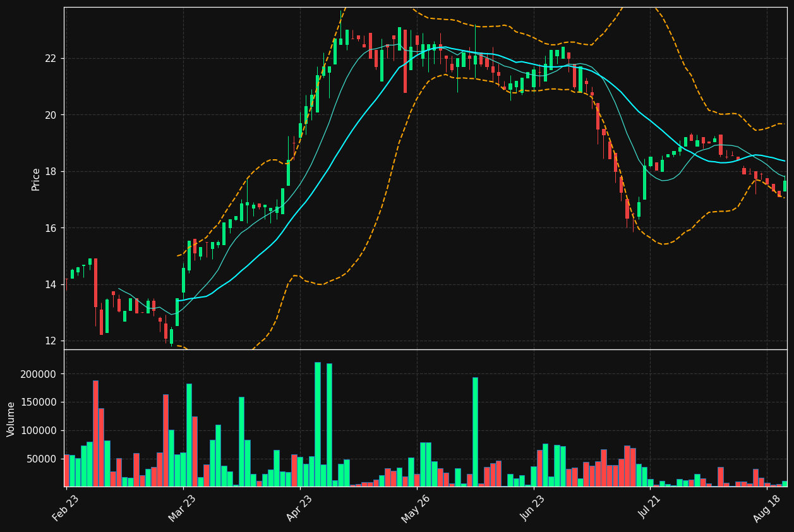Click the "Feb 23" date label
This screenshot has width=794, height=532.
point(66,508)
